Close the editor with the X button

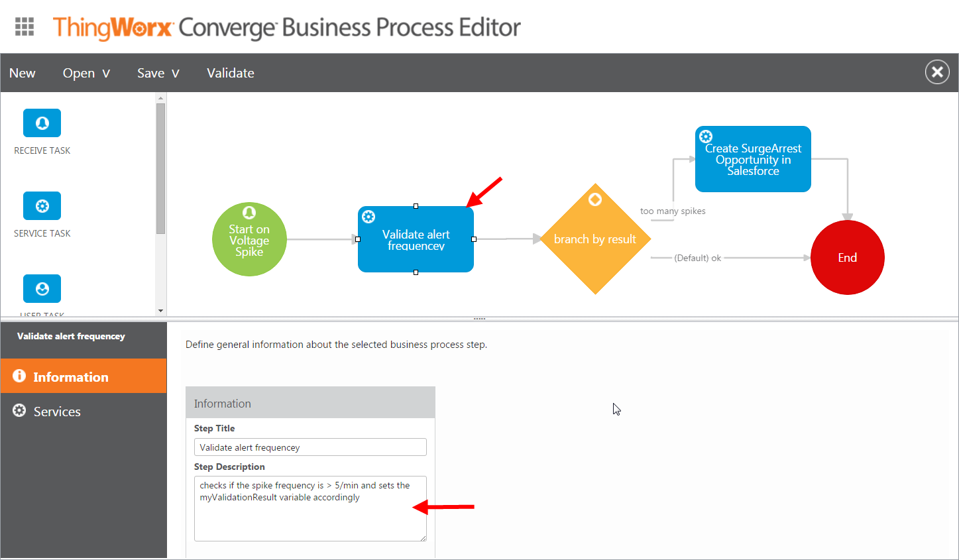937,72
